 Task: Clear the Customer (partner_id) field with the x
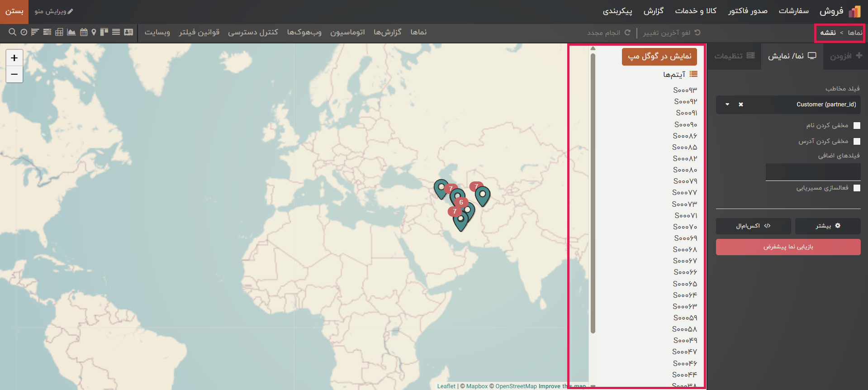point(741,105)
